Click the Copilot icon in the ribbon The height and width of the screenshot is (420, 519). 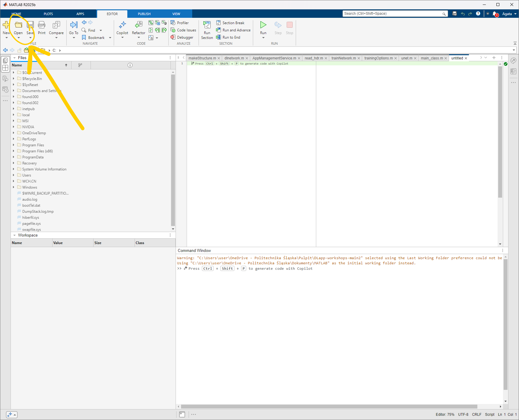point(122,25)
